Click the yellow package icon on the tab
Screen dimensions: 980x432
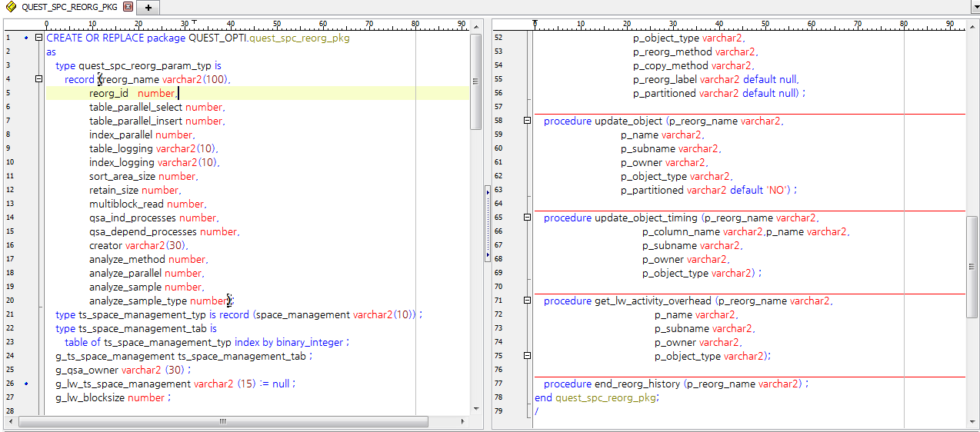point(11,7)
